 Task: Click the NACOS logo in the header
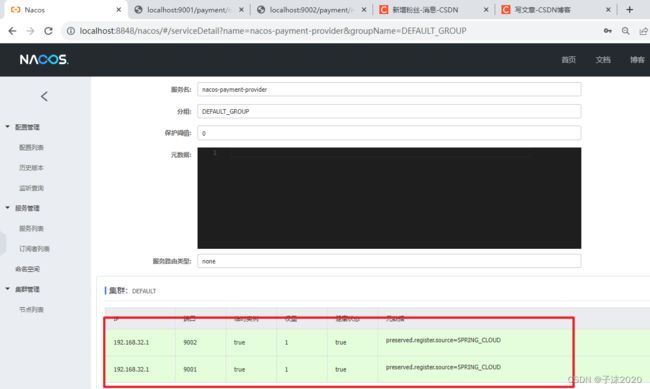point(44,59)
